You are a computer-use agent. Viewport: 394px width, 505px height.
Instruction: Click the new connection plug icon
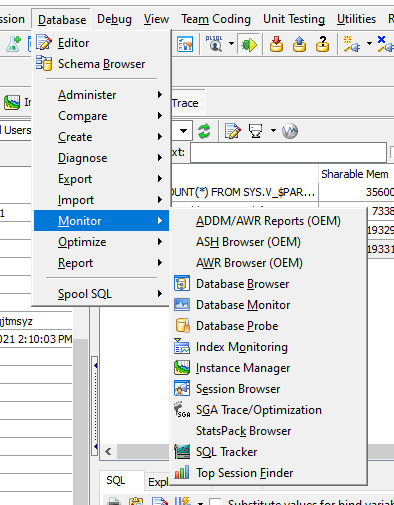[351, 44]
